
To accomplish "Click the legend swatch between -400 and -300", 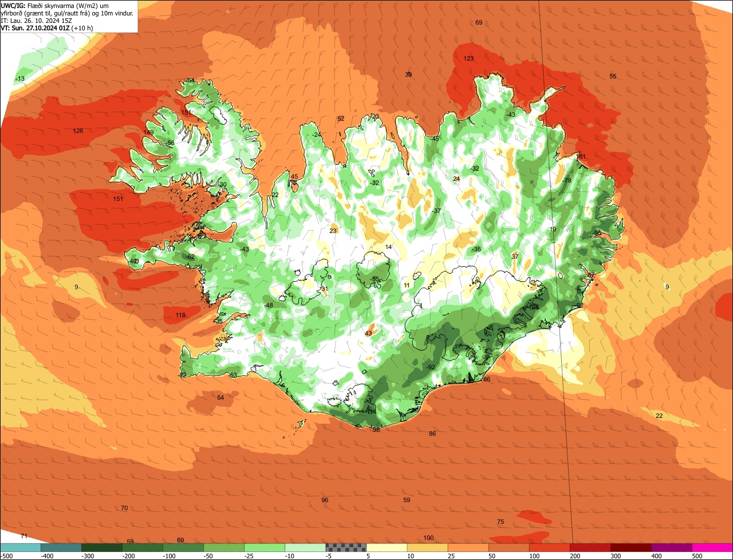I will [61, 547].
